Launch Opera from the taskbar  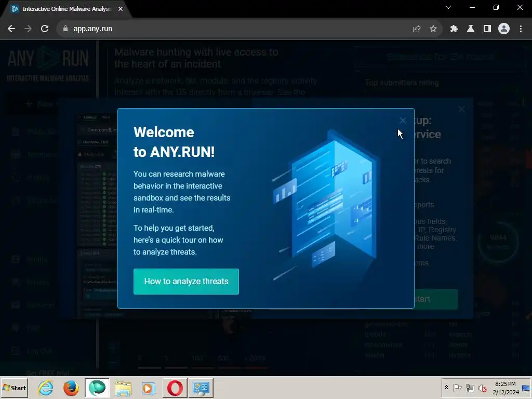click(175, 388)
